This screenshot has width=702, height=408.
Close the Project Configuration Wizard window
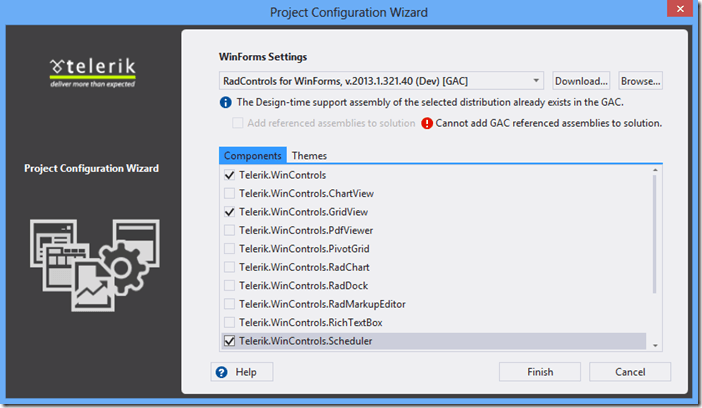click(680, 9)
